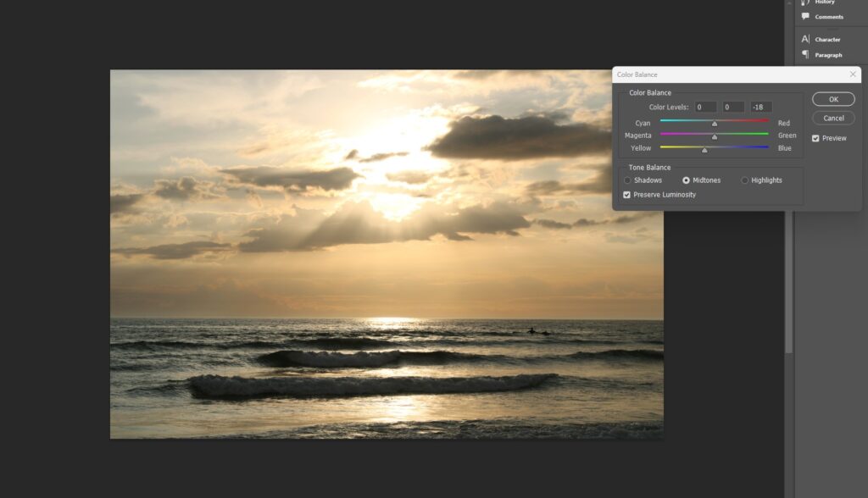Toggle Preserve Luminosity checkbox

pos(626,195)
